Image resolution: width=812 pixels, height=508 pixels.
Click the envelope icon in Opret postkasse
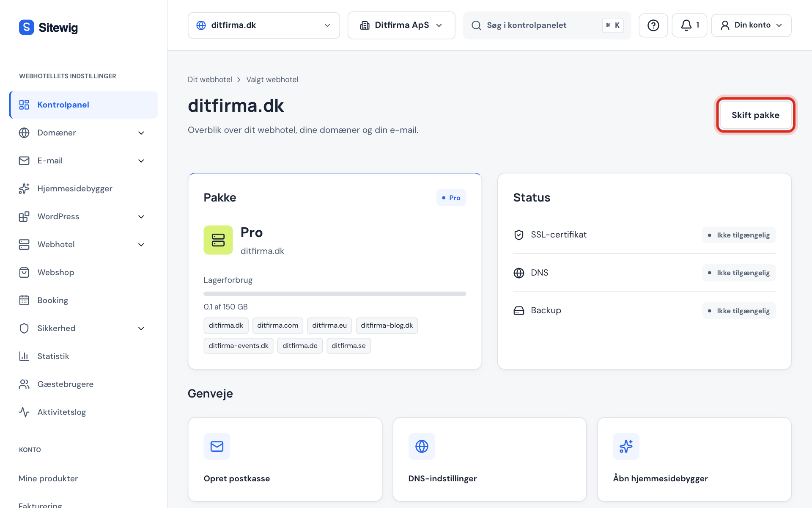click(217, 446)
